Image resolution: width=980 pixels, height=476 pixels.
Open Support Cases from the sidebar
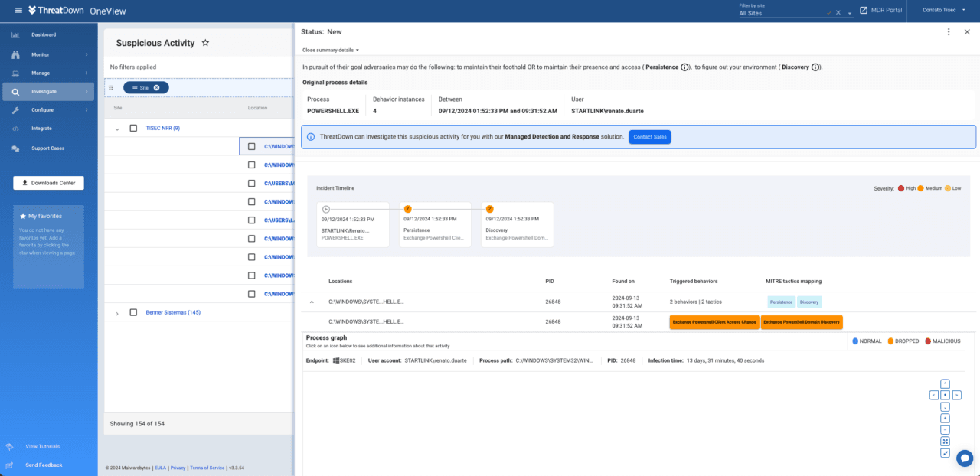click(15, 148)
